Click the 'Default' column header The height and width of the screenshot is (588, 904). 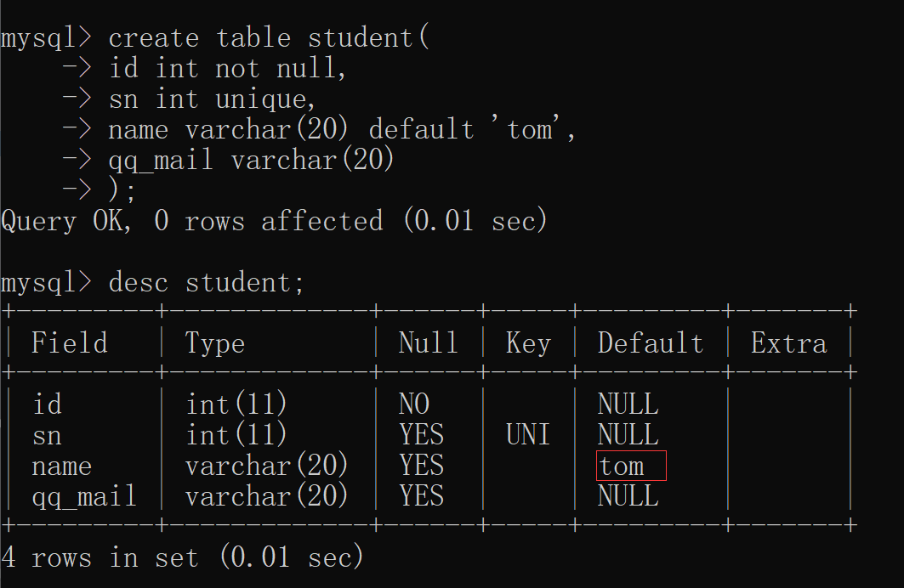[651, 343]
